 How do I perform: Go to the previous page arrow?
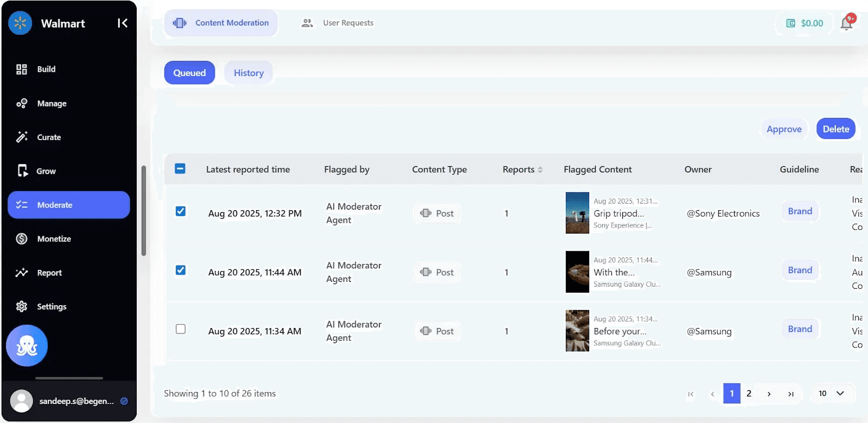click(x=712, y=394)
